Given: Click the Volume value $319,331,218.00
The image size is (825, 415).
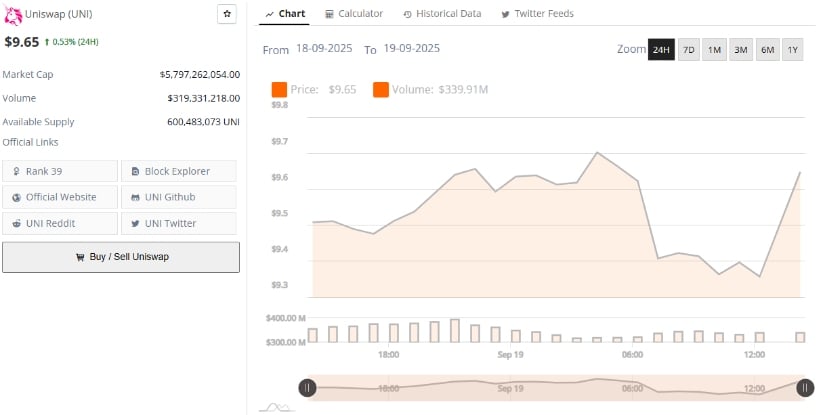Looking at the screenshot, I should point(204,98).
